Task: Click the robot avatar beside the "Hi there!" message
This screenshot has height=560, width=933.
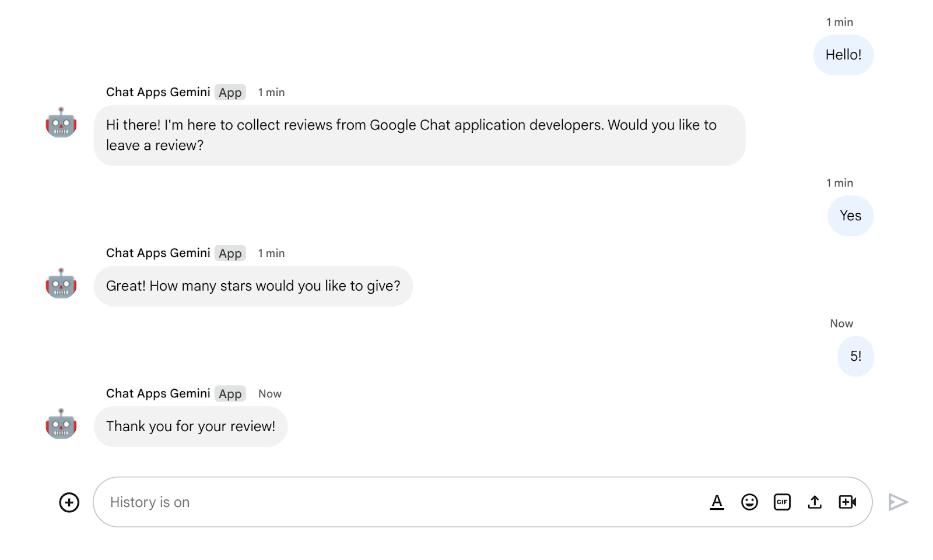Action: click(61, 123)
